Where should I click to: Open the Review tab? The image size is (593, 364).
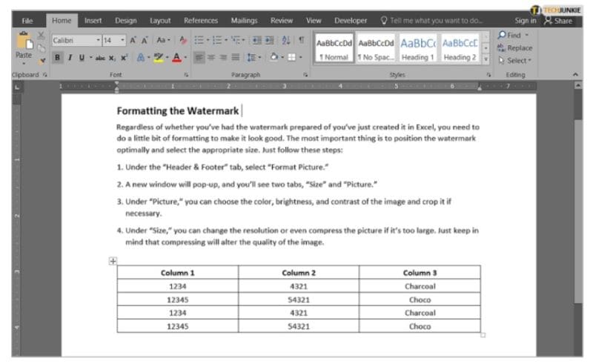[x=282, y=21]
